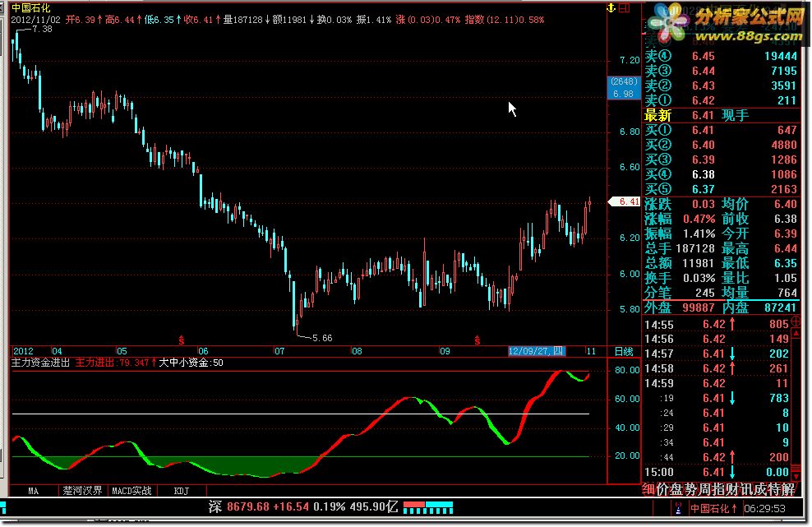Click the red S marker below the April candles
Image resolution: width=812 pixels, height=527 pixels.
182,340
